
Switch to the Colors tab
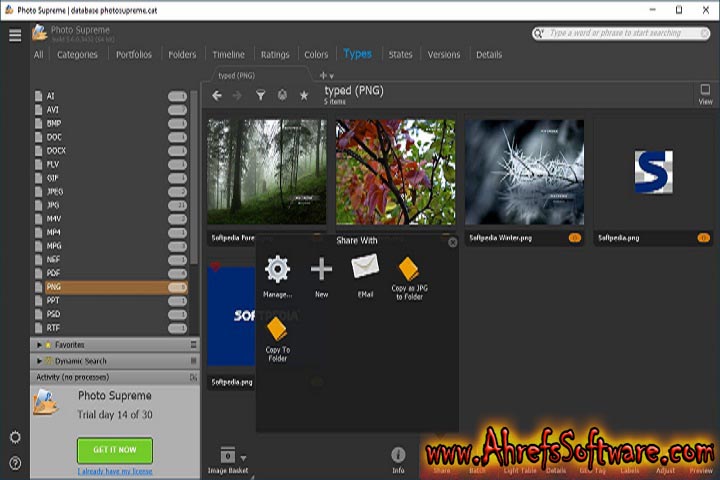click(x=316, y=55)
